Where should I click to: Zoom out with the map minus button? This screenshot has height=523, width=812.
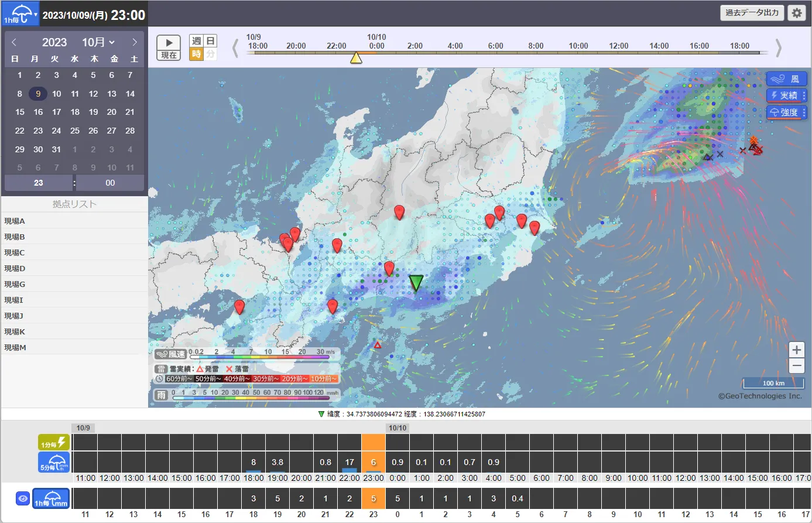pyautogui.click(x=796, y=366)
